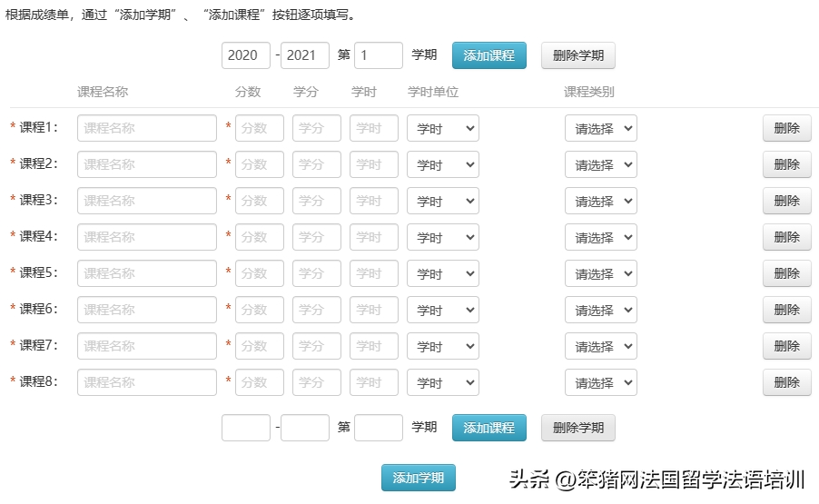This screenshot has height=504, width=819.
Task: Click the bottom 添加课程 button
Action: pyautogui.click(x=488, y=428)
